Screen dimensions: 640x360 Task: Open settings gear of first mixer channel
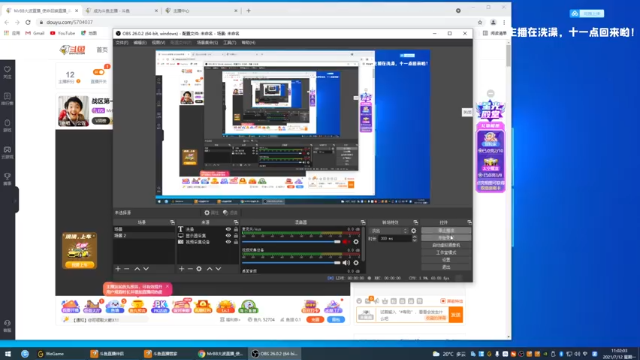pyautogui.click(x=356, y=242)
